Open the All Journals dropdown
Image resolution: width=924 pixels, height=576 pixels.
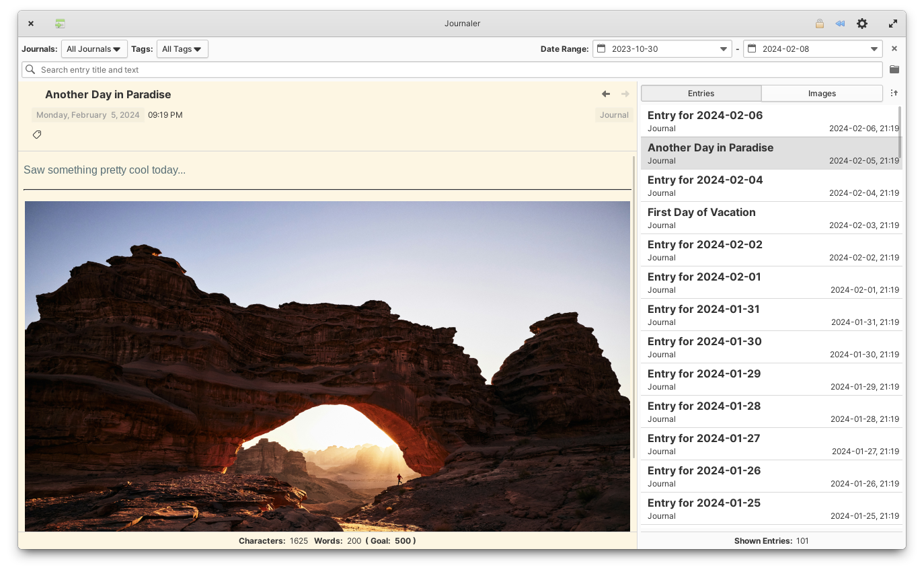[x=94, y=49]
